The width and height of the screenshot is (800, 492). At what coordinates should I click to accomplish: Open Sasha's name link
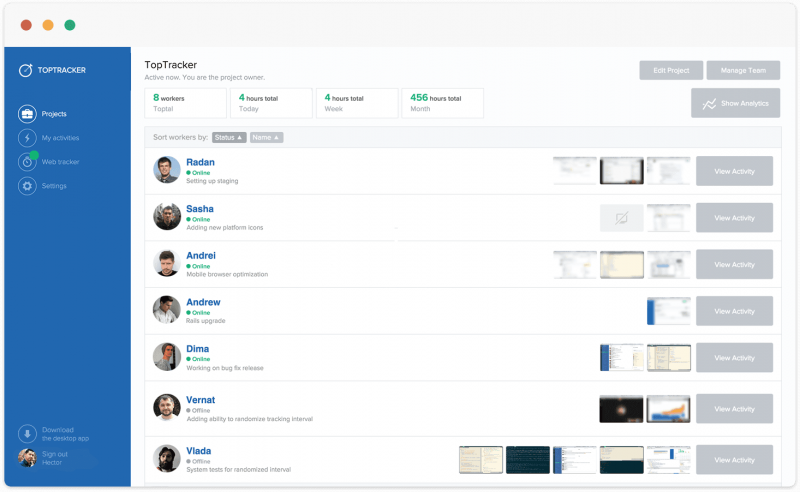click(199, 209)
